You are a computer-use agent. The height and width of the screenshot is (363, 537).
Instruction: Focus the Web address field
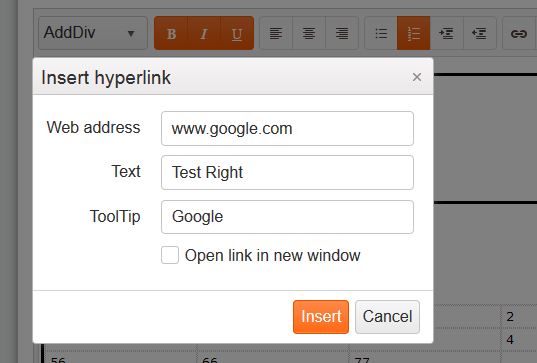287,128
